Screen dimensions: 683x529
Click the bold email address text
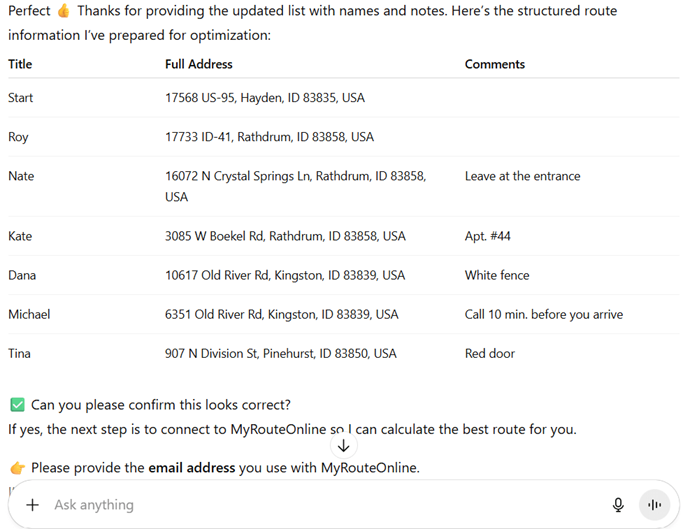[192, 468]
